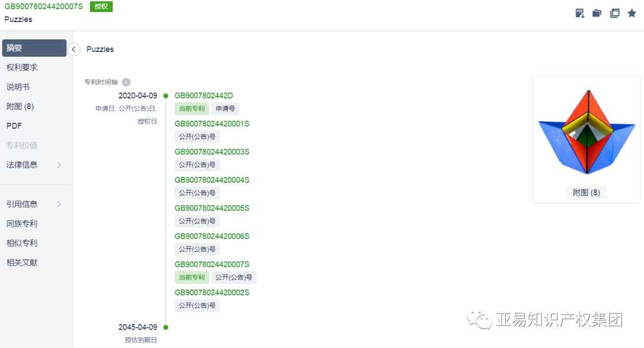The image size is (644, 348).
Task: Click the 预估到期日 label
Action: point(141,340)
